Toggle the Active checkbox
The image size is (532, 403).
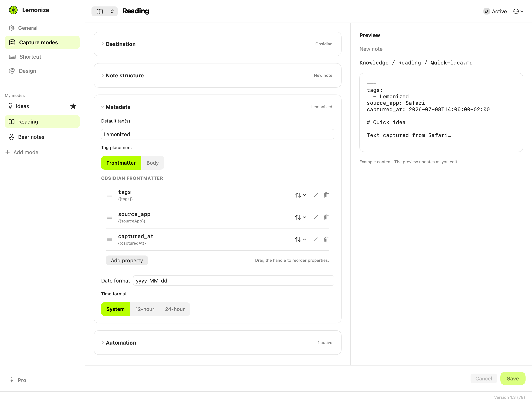(x=486, y=11)
